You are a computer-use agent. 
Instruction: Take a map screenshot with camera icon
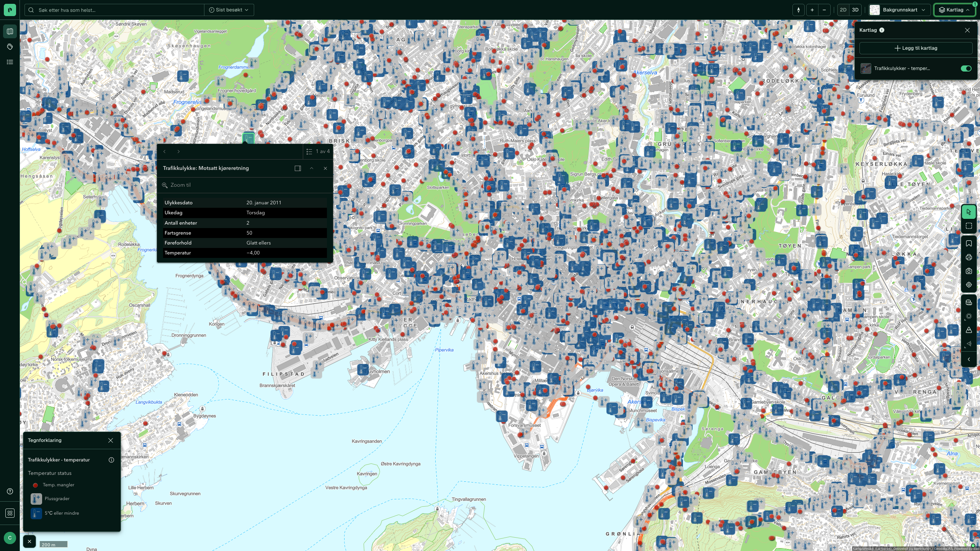click(969, 271)
